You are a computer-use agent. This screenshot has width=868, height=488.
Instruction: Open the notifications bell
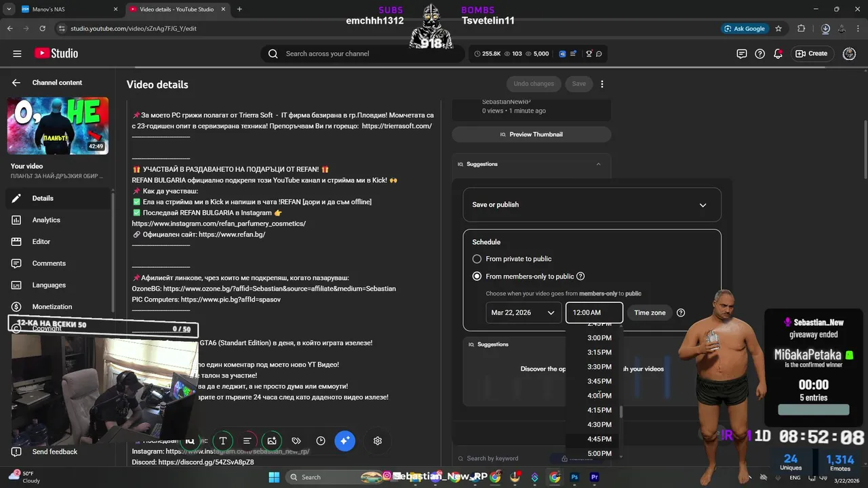tap(778, 54)
